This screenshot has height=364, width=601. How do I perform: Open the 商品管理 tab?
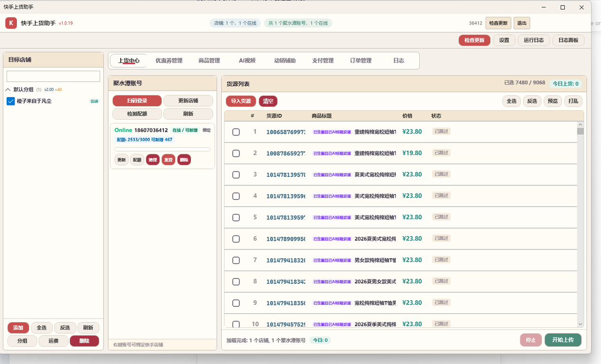209,61
